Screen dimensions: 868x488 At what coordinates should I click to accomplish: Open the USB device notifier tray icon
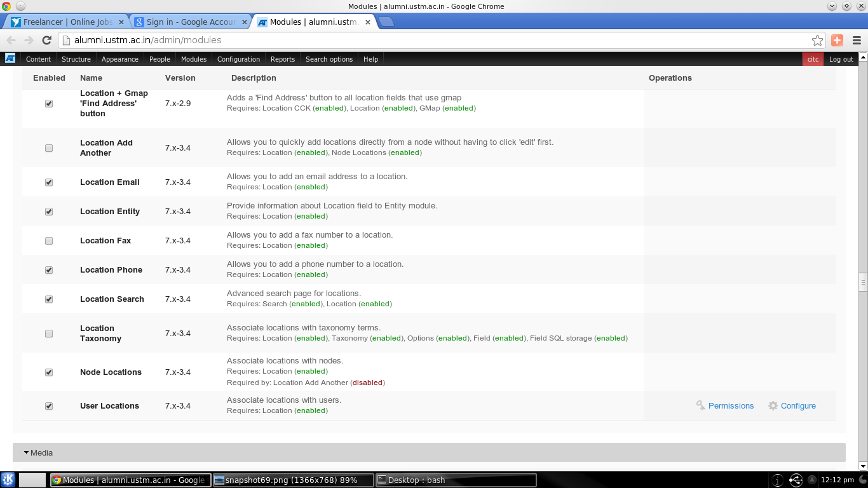click(796, 480)
